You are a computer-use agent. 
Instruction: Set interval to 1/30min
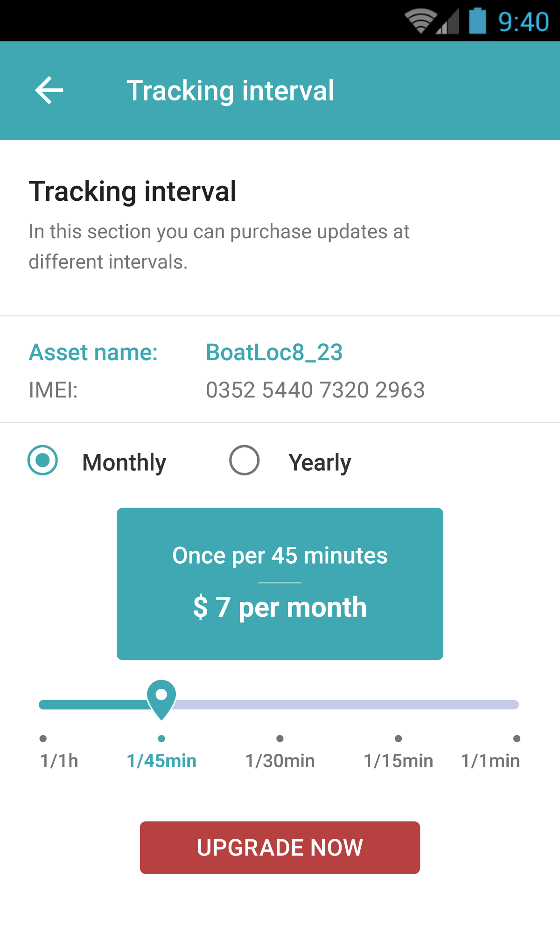pyautogui.click(x=280, y=738)
